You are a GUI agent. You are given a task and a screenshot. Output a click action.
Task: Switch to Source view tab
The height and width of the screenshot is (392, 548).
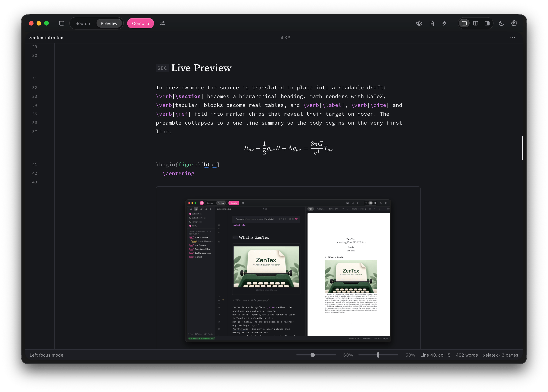click(x=82, y=23)
